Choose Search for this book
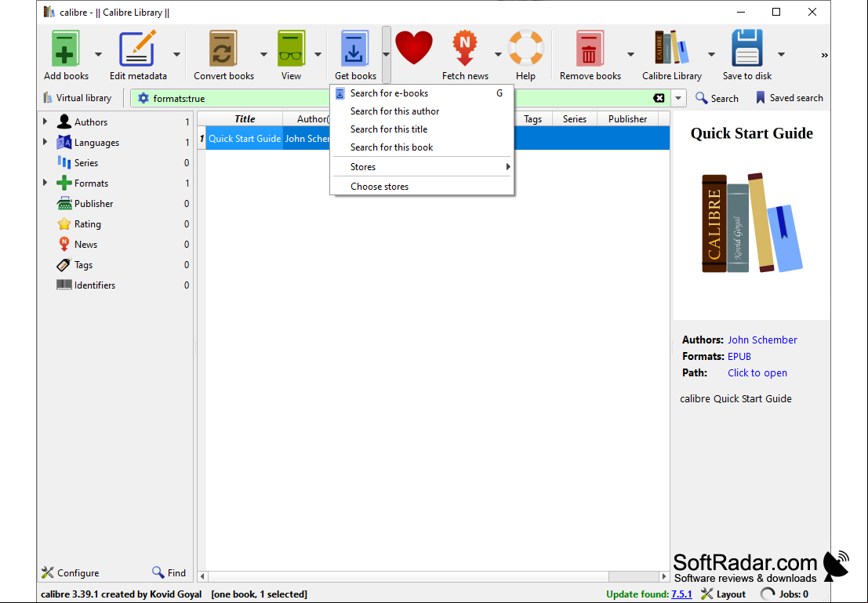The image size is (868, 603). point(422,147)
